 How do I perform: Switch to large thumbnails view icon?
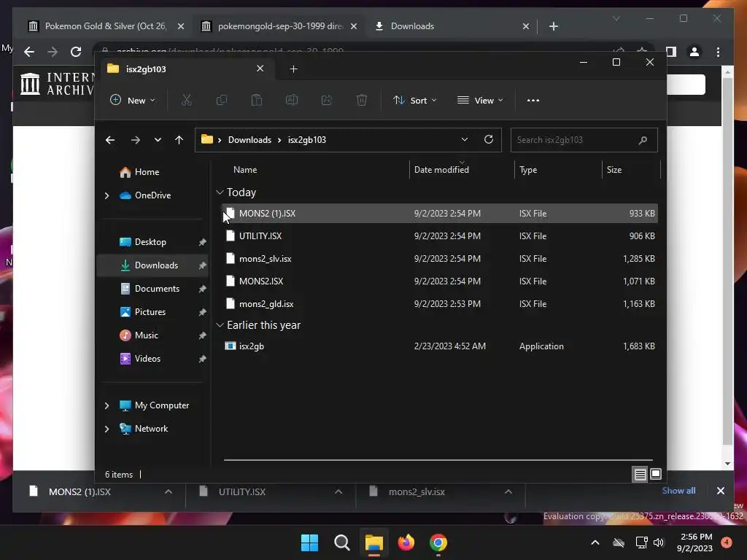[x=656, y=474]
